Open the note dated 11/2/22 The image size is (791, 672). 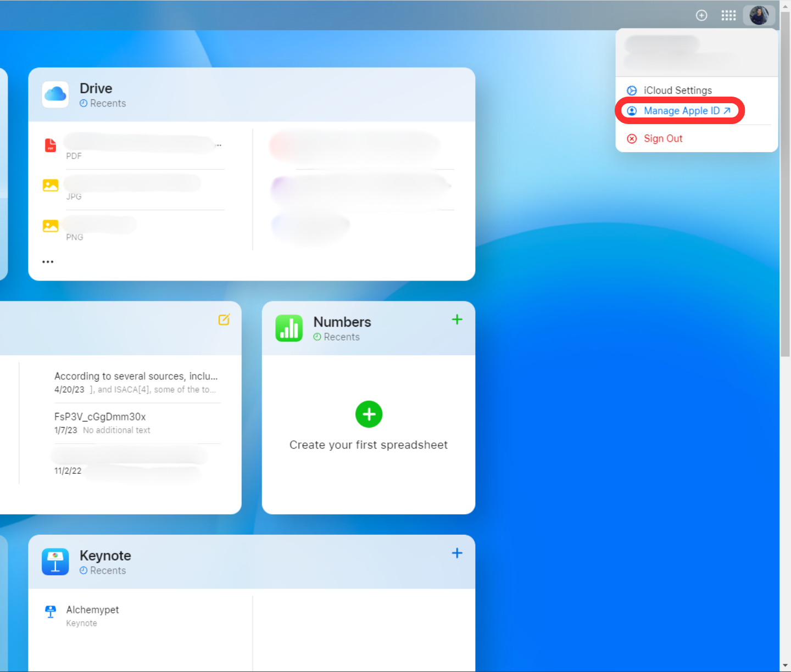[137, 464]
